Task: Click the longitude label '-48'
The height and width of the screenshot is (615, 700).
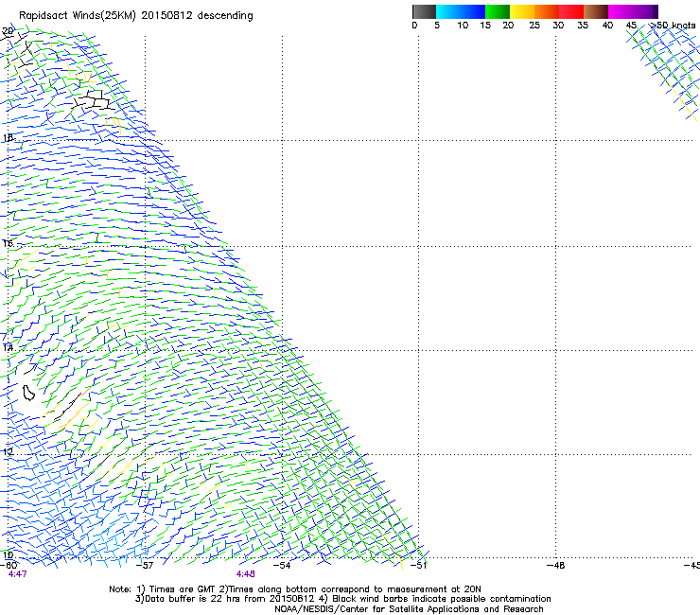Action: (x=556, y=565)
